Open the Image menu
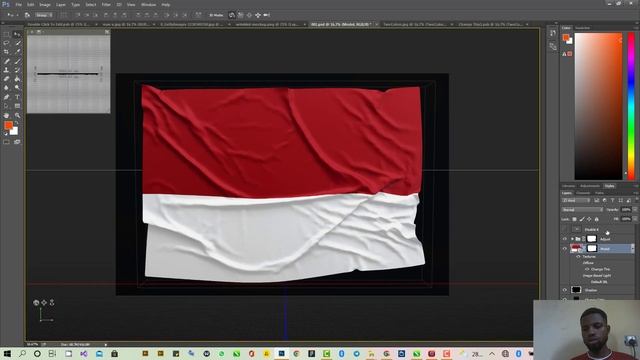 point(44,5)
